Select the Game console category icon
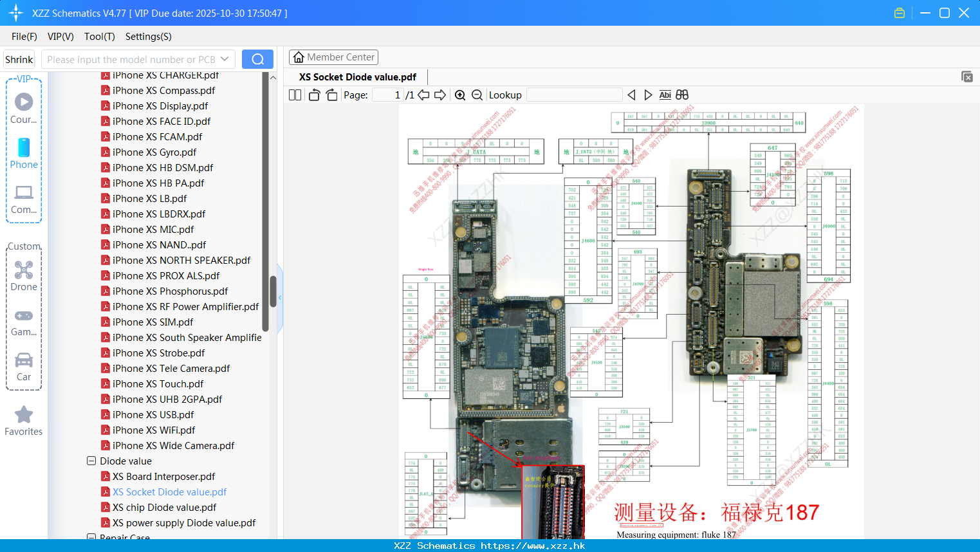Image resolution: width=980 pixels, height=552 pixels. pyautogui.click(x=24, y=316)
